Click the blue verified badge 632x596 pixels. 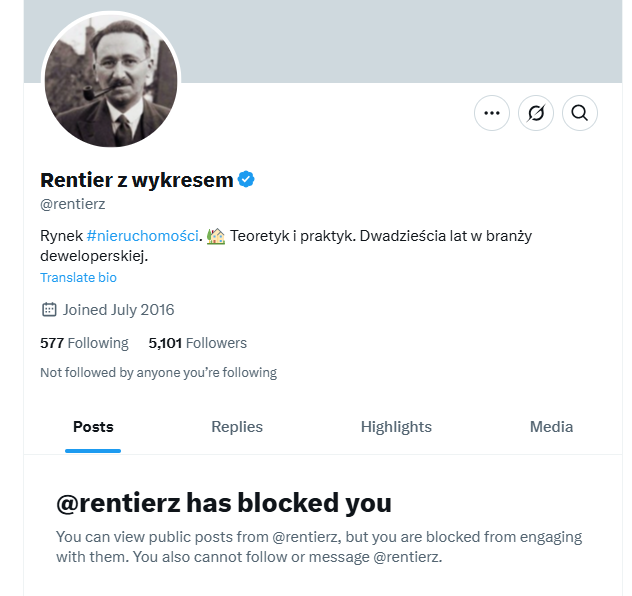point(246,180)
